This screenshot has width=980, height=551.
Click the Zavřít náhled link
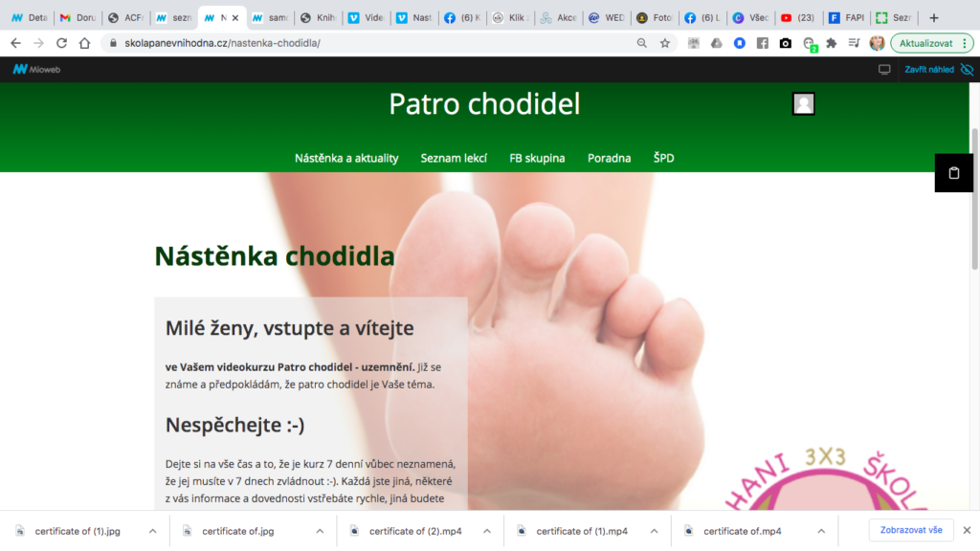click(928, 69)
